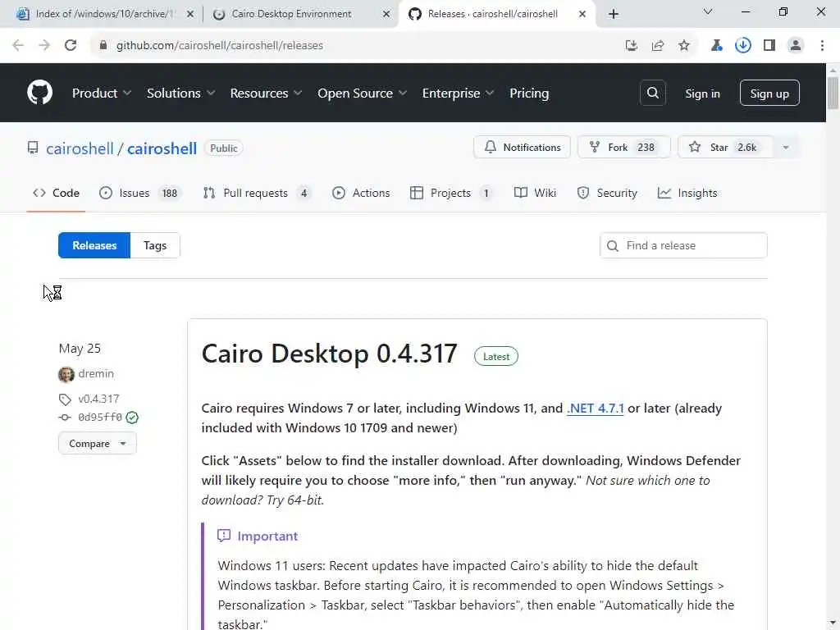Go back to previous page

(18, 46)
